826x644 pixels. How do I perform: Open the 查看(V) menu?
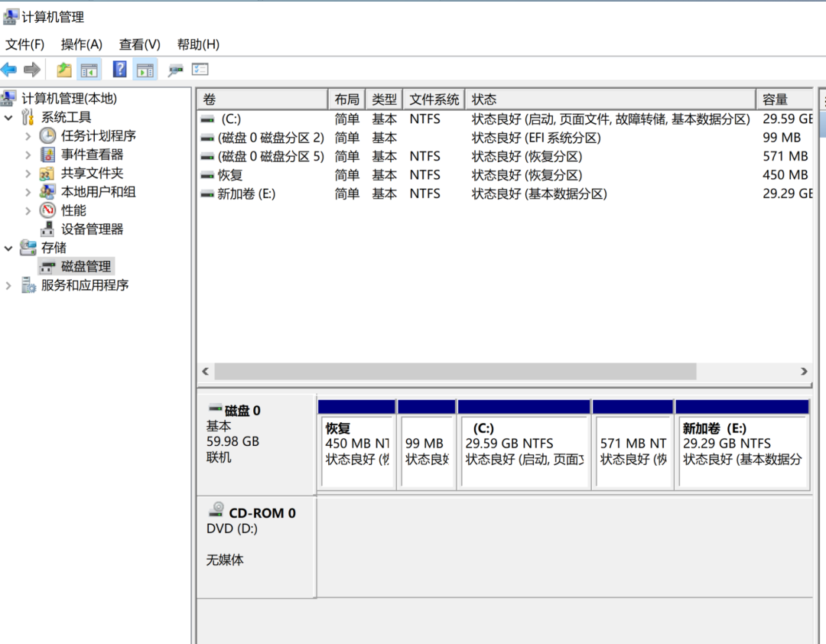[140, 44]
